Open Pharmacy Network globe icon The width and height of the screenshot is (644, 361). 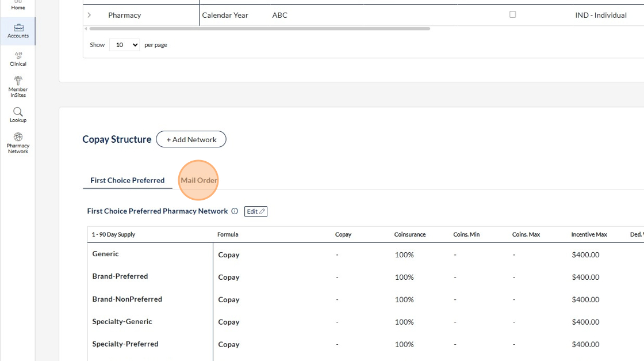pos(18,137)
